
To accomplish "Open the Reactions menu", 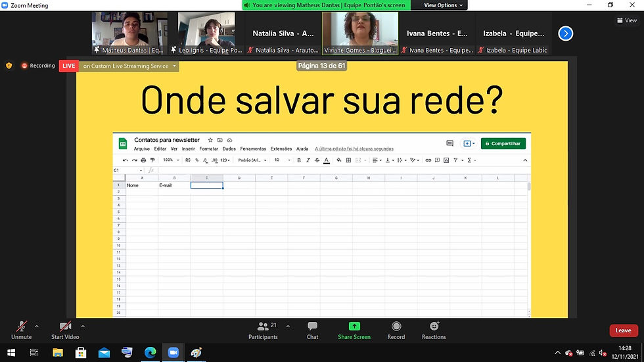I will coord(434,330).
